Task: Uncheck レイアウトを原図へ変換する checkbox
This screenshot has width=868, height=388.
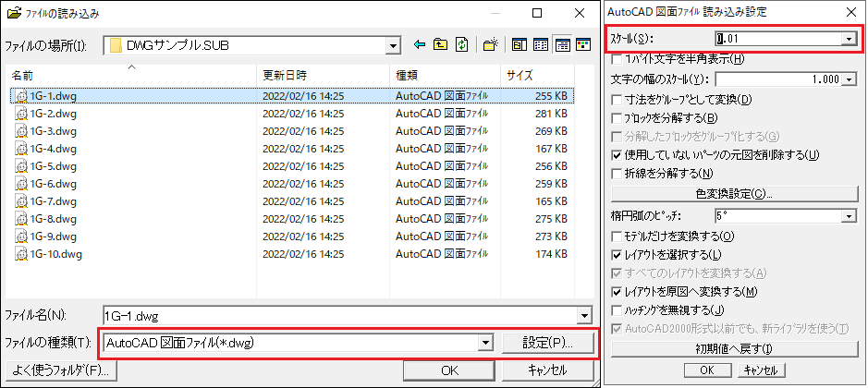Action: click(617, 291)
